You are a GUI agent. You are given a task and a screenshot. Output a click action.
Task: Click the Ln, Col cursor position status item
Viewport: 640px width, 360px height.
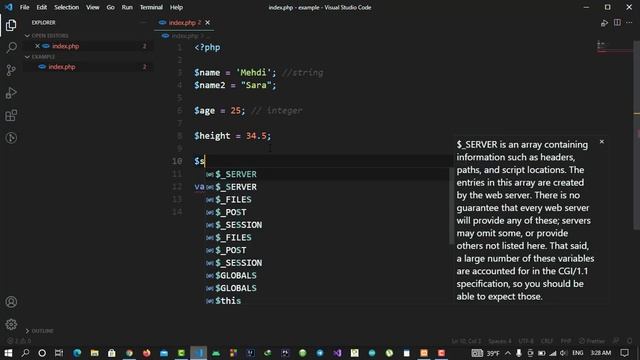(466, 341)
